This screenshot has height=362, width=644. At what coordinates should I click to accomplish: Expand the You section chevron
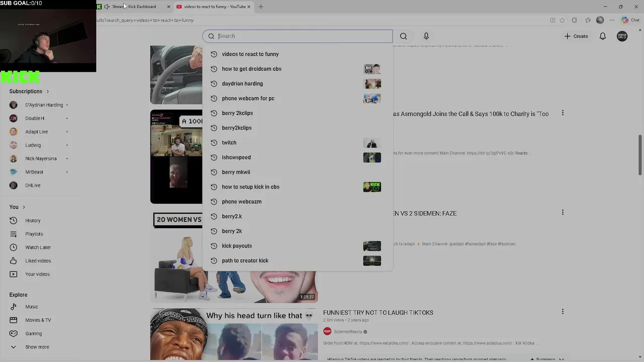pos(24,207)
